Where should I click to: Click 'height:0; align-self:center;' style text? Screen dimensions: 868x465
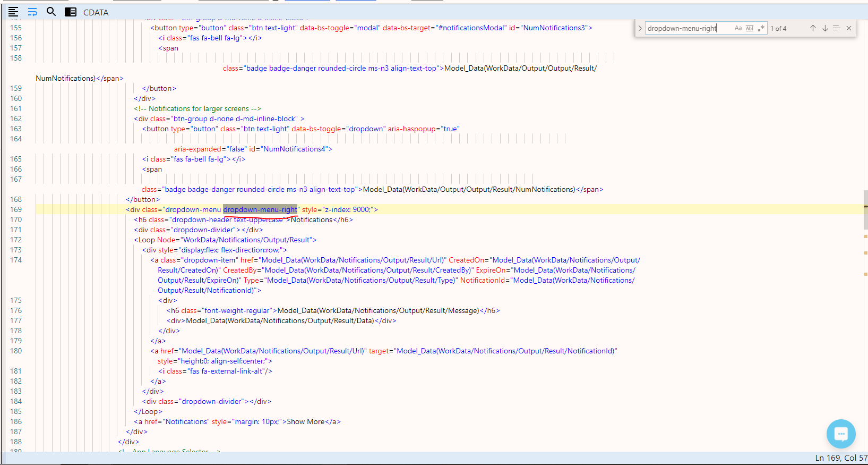[223, 361]
